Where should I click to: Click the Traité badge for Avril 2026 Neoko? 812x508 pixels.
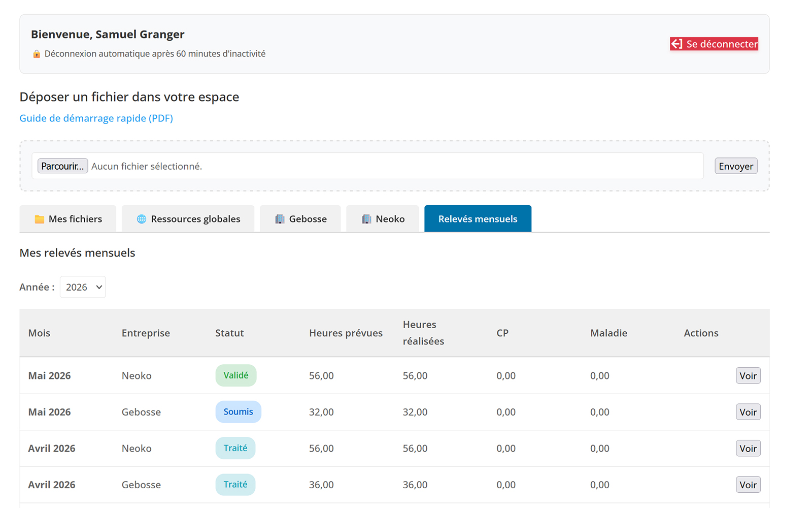(235, 448)
